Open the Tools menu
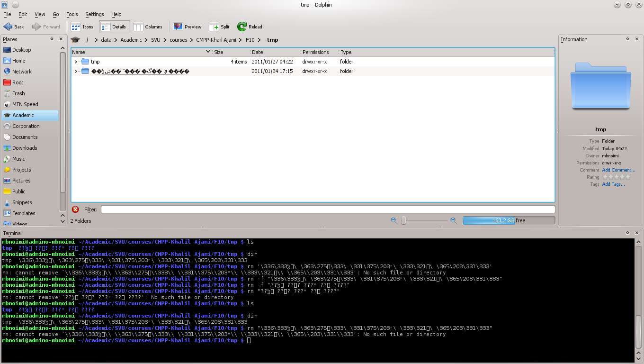644x364 pixels. click(72, 14)
